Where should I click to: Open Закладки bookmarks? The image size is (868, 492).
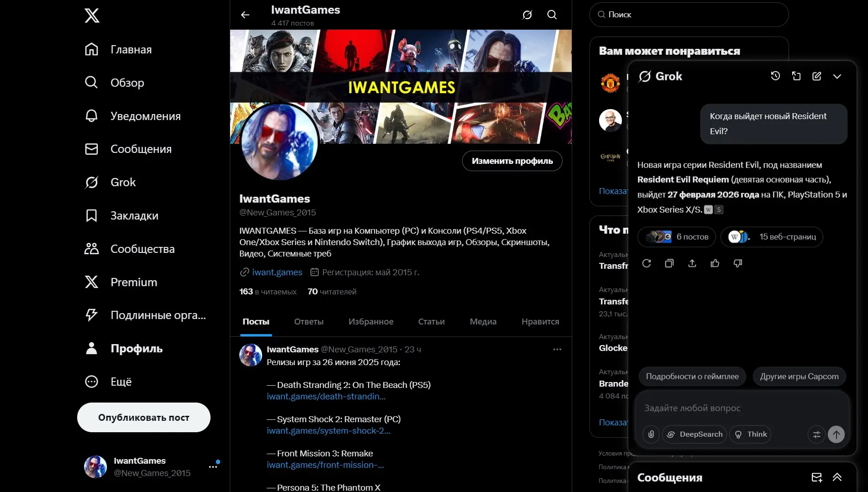tap(121, 215)
